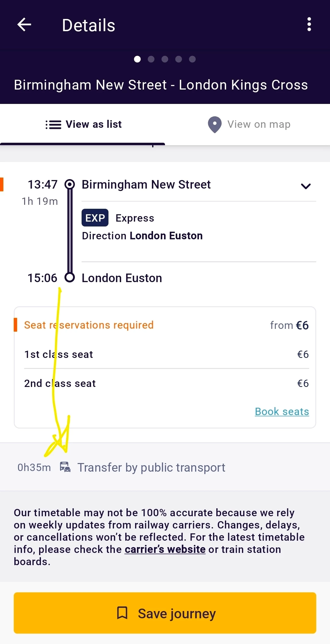Open the carrier's website link
Viewport: 330px width, 644px height.
(x=165, y=549)
